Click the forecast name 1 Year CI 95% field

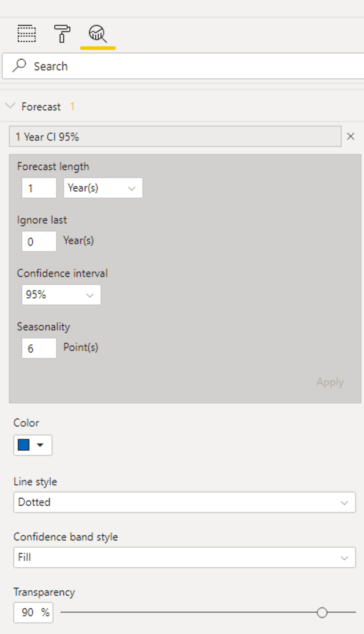click(175, 137)
